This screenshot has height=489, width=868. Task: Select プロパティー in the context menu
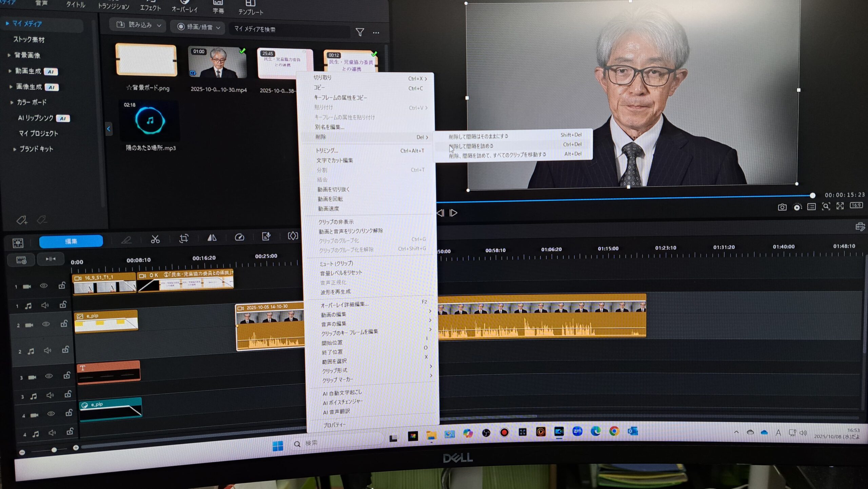pos(334,425)
